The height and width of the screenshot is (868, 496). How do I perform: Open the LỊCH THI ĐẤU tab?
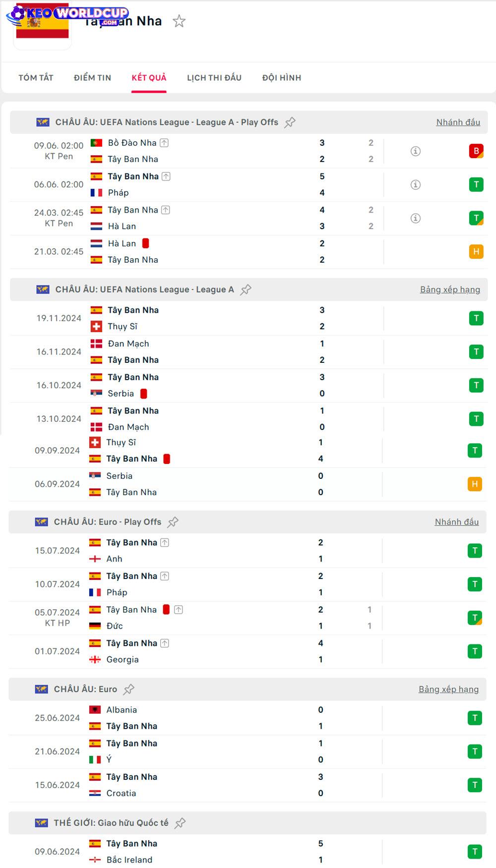pos(214,78)
